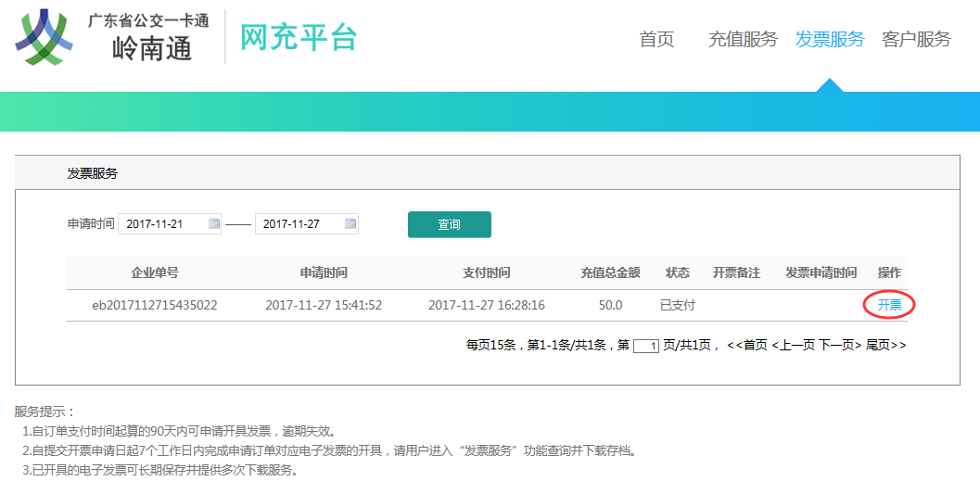
Task: Click the 广东省公交一卡通 header text
Action: pos(148,20)
